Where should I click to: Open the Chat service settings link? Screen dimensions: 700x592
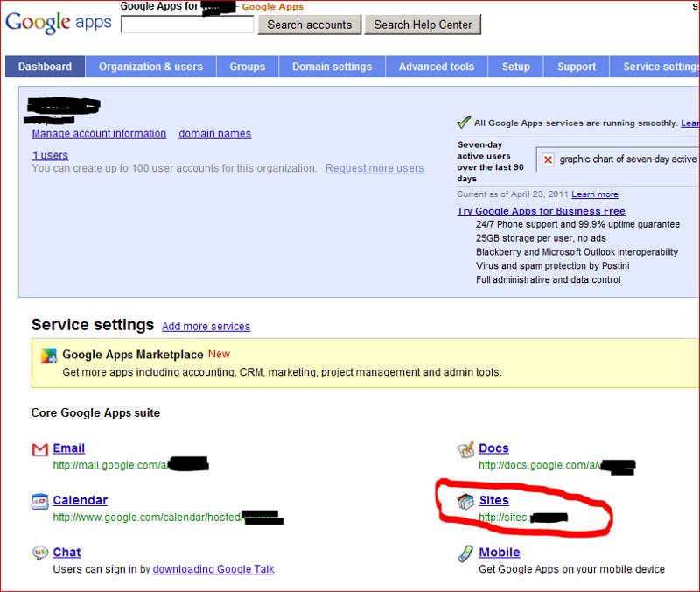click(x=67, y=553)
